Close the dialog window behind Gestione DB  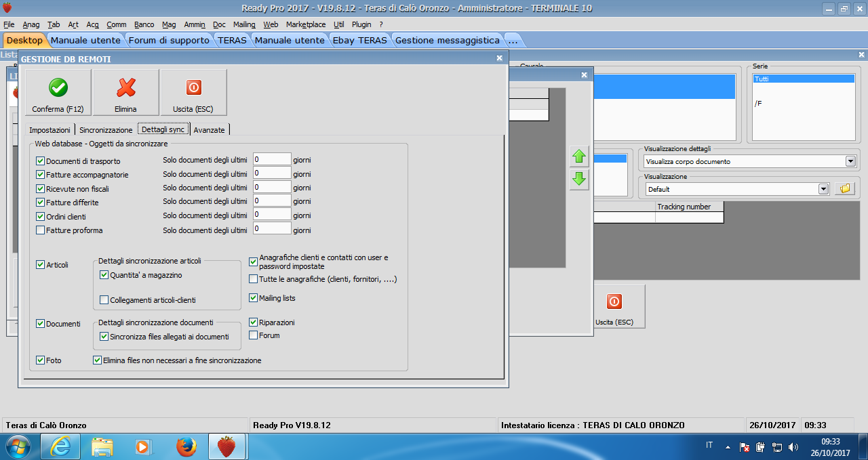tap(584, 75)
